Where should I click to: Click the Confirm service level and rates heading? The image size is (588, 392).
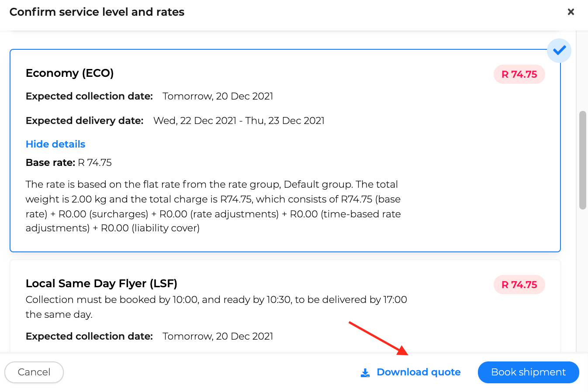click(97, 12)
